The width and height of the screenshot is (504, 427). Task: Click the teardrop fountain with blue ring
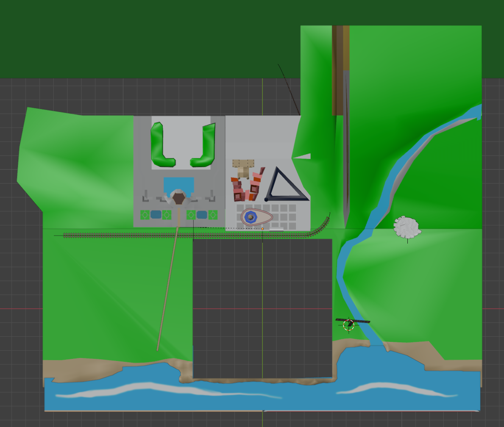click(x=256, y=217)
